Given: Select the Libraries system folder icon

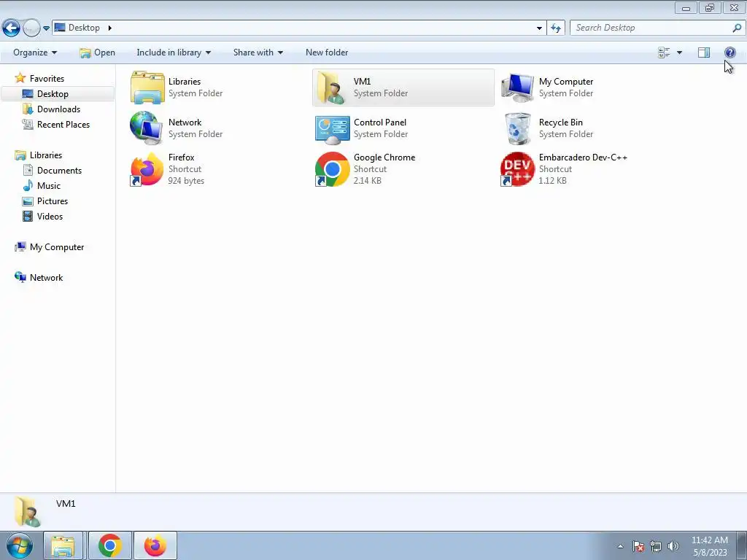Looking at the screenshot, I should click(x=147, y=87).
